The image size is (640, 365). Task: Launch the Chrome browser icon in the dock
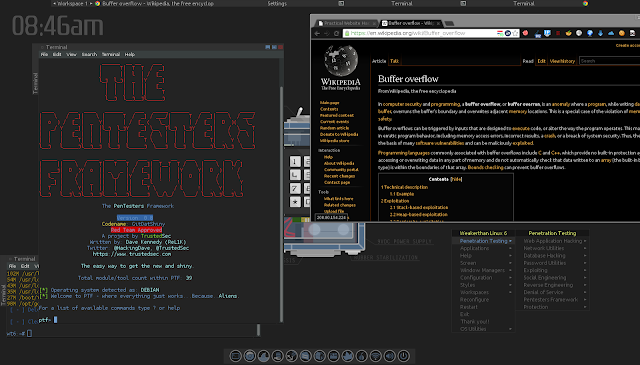tap(250, 356)
